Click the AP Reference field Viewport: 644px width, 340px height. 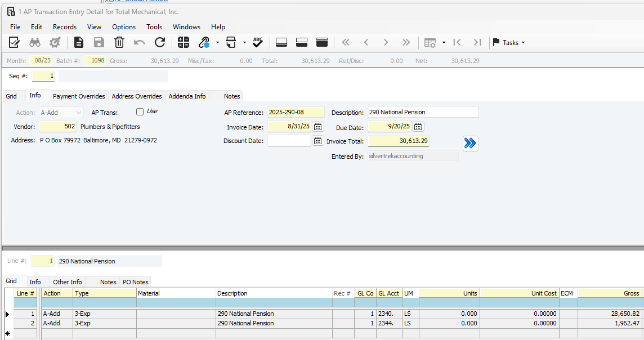click(296, 112)
